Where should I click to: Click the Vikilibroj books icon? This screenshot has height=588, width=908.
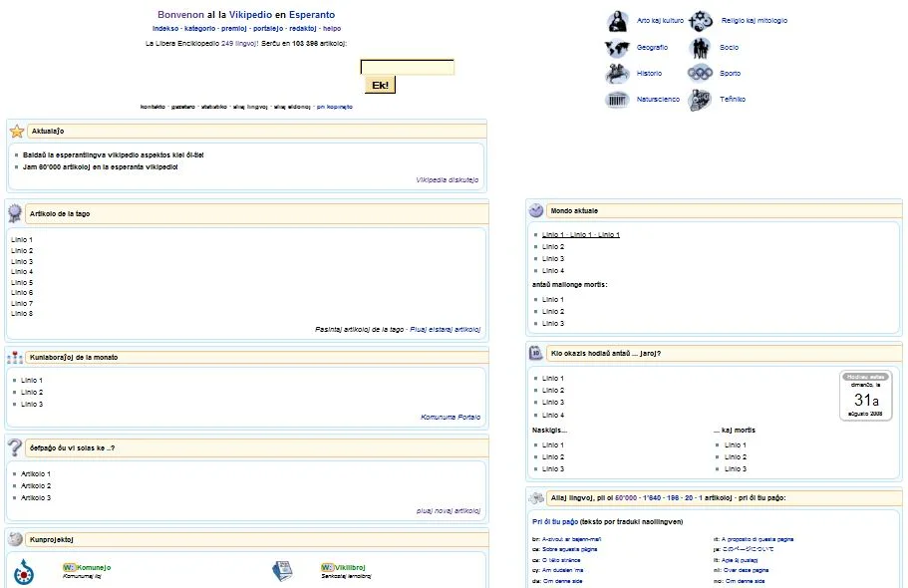click(x=283, y=571)
